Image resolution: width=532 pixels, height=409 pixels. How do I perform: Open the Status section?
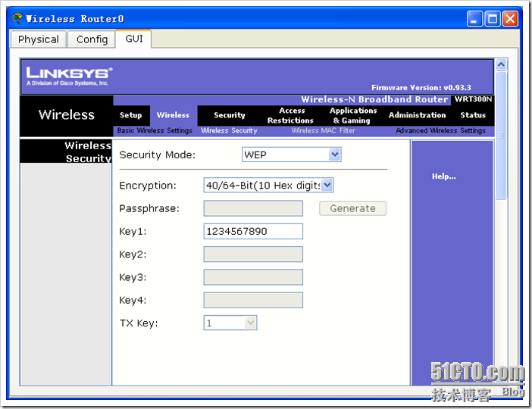point(473,115)
